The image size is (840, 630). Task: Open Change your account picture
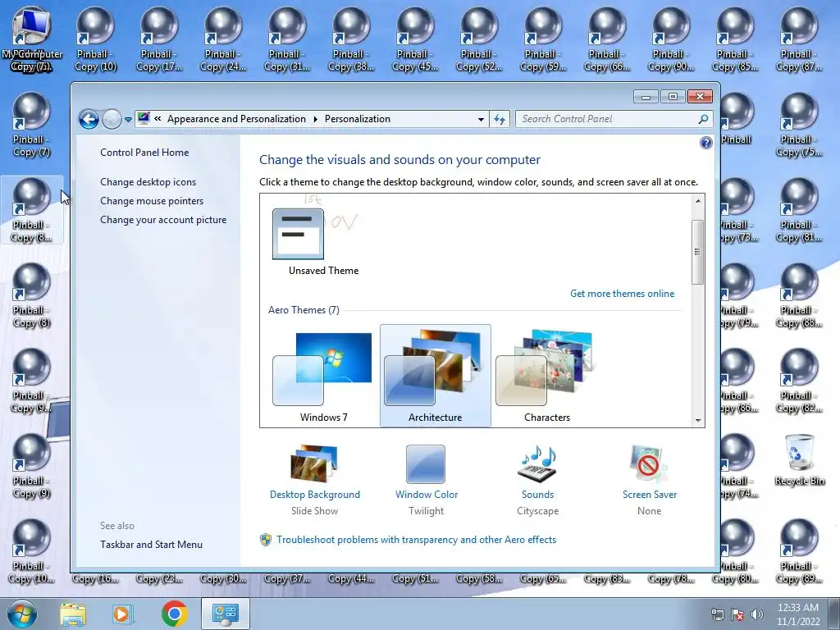point(163,220)
